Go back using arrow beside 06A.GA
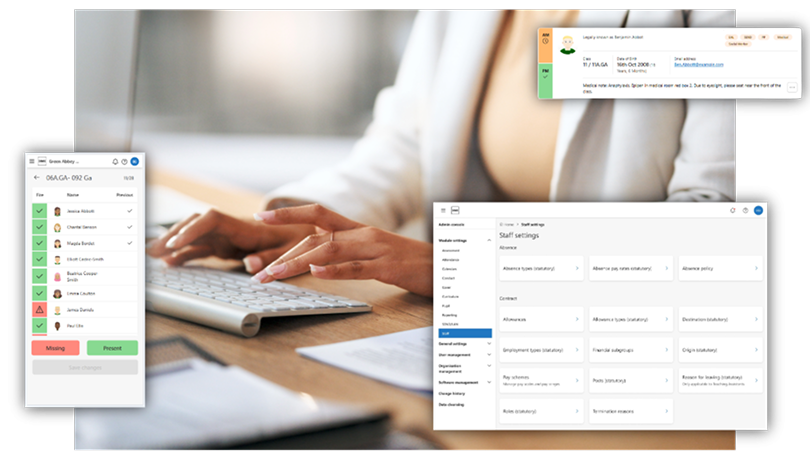This screenshot has width=810, height=460. click(x=37, y=178)
